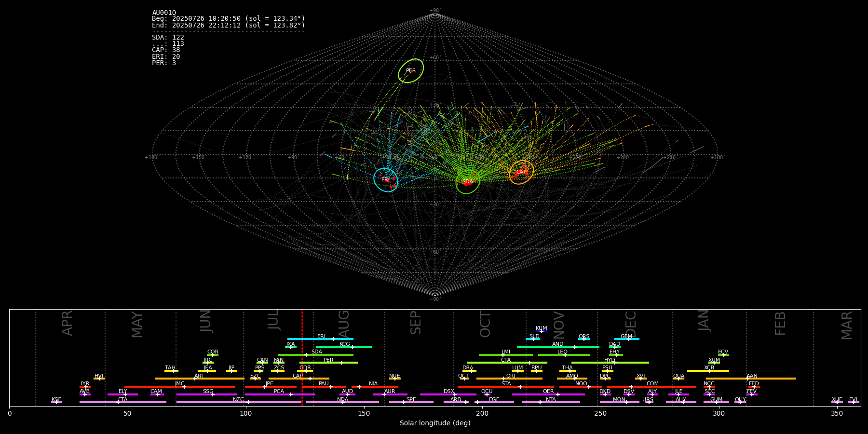This screenshot has height=434, width=868.
Task: Click the NTA shower bar in timeline
Action: coord(551,402)
